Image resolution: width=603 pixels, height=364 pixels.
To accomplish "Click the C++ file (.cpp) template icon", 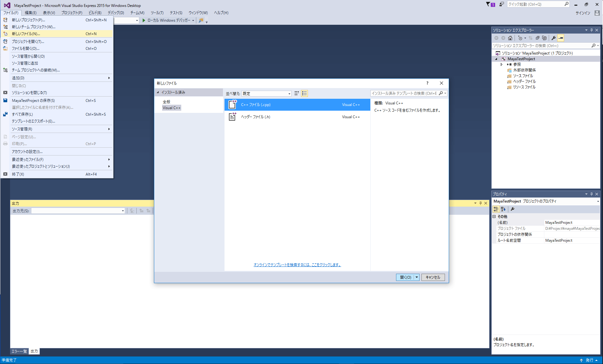I will [x=232, y=105].
